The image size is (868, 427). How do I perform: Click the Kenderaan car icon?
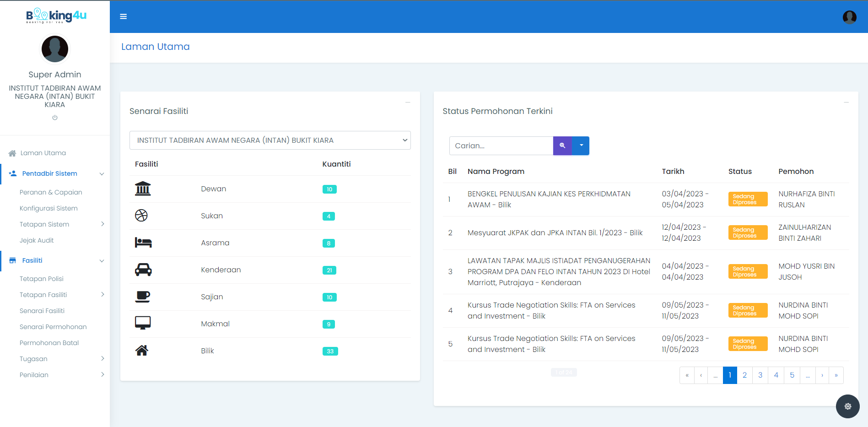click(143, 270)
